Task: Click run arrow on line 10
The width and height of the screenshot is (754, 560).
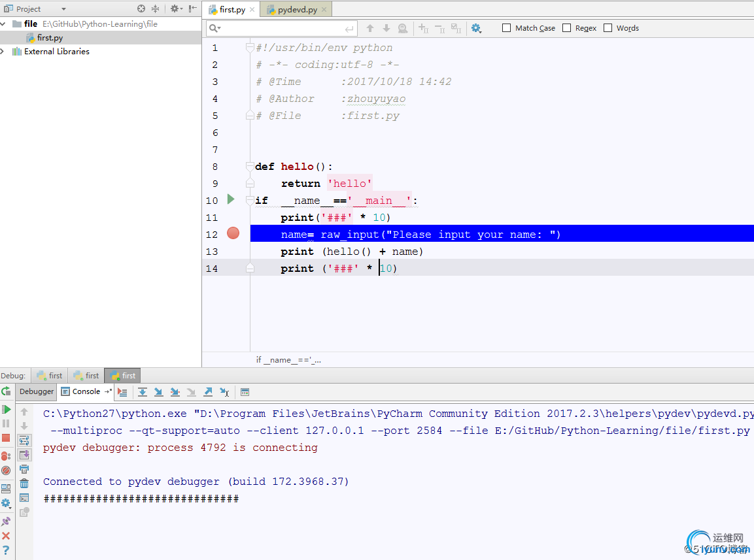Action: [231, 199]
